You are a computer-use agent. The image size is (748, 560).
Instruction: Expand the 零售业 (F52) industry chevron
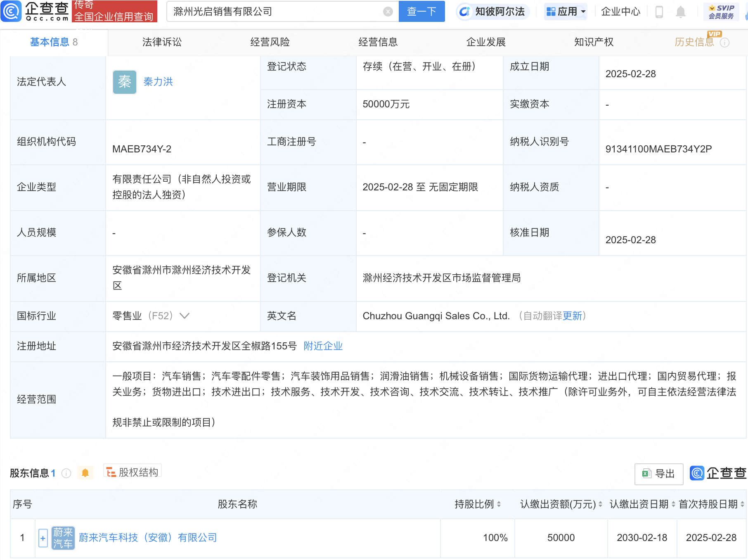tap(185, 316)
